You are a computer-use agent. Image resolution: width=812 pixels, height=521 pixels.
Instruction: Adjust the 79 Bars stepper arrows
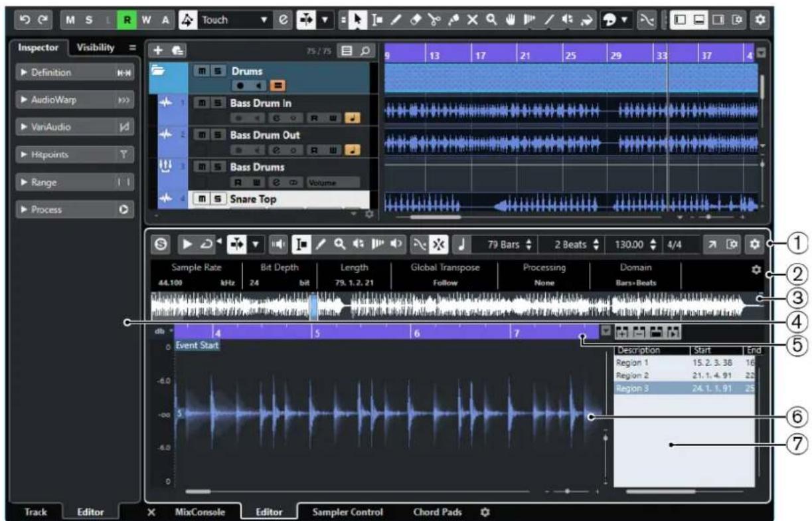tap(528, 244)
